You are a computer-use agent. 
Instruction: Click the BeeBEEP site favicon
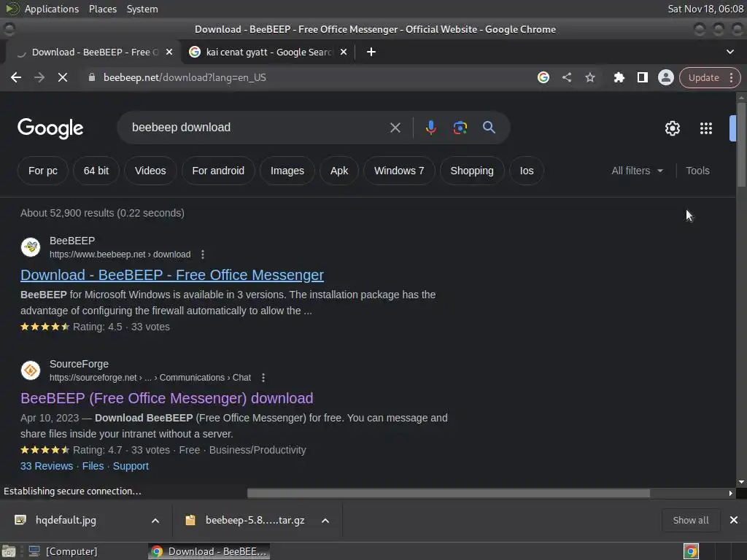(x=31, y=247)
